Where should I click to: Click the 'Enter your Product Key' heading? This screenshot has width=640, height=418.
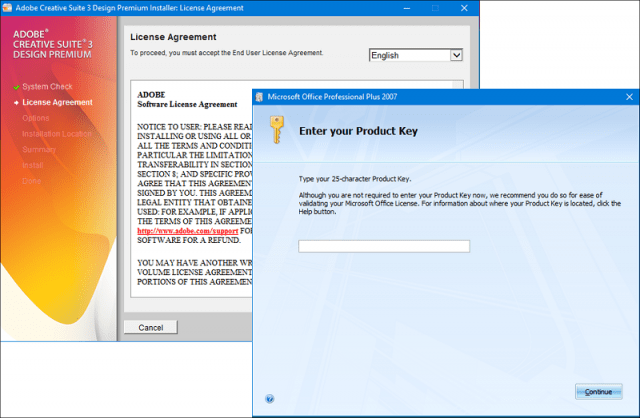point(358,131)
